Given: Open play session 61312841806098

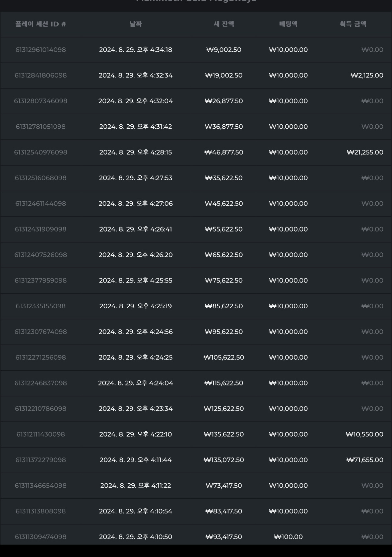Looking at the screenshot, I should tap(41, 75).
